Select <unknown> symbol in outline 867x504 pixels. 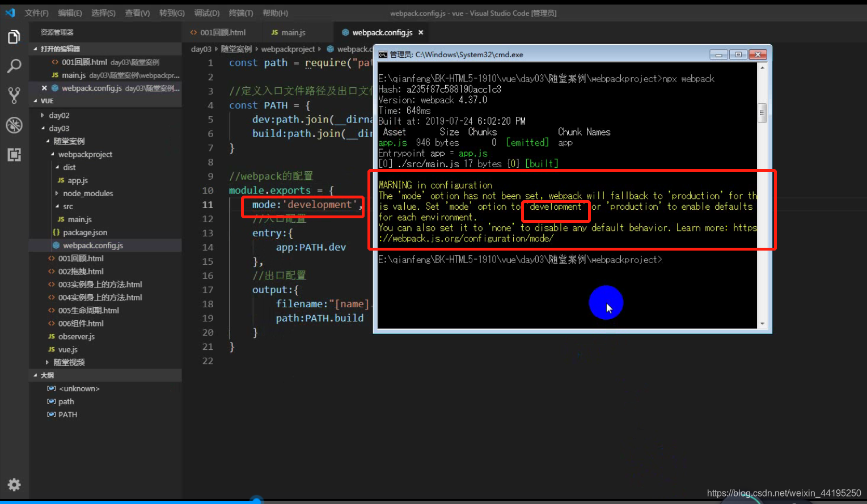coord(79,389)
